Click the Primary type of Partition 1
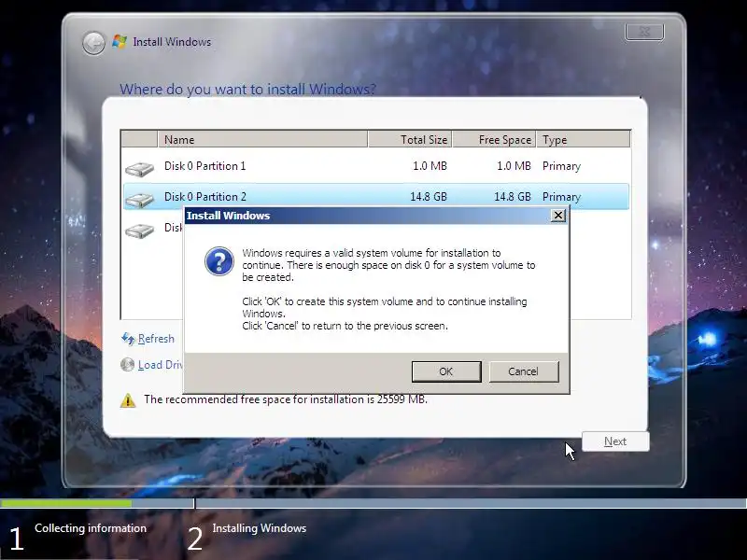Viewport: 747px width, 560px height. pos(562,166)
